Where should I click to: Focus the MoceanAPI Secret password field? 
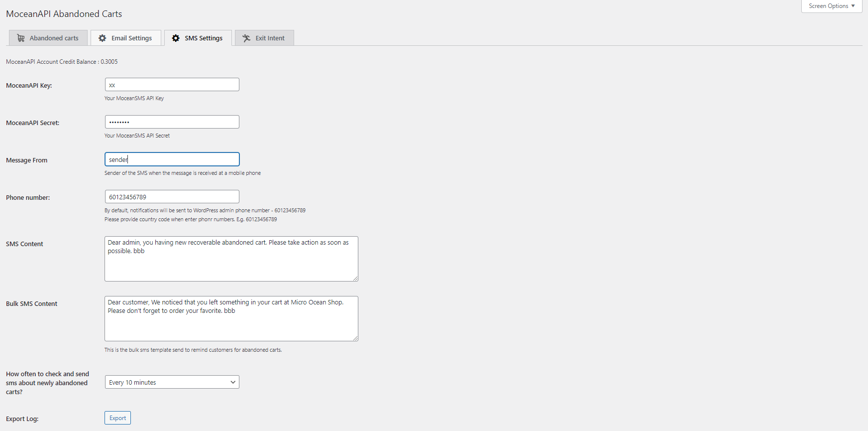pos(172,122)
